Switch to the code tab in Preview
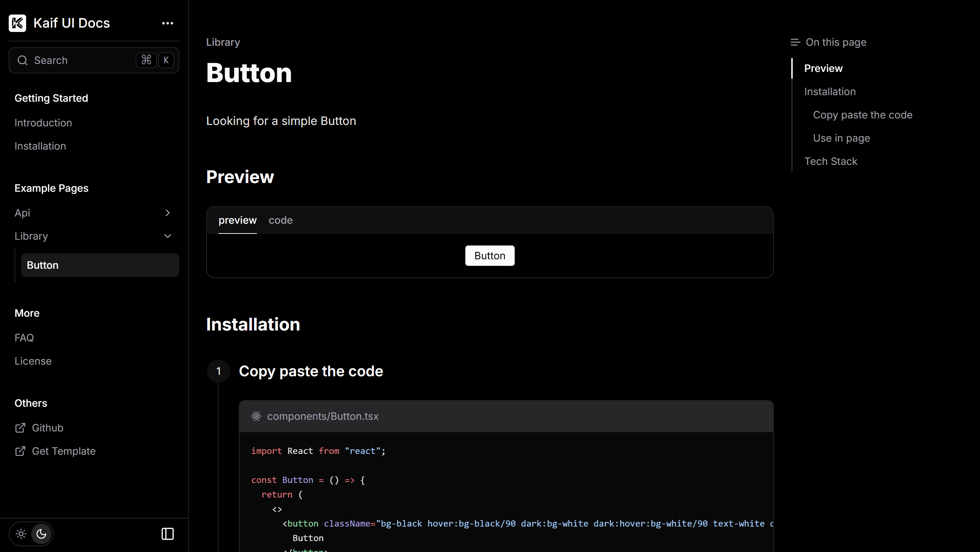 point(280,220)
